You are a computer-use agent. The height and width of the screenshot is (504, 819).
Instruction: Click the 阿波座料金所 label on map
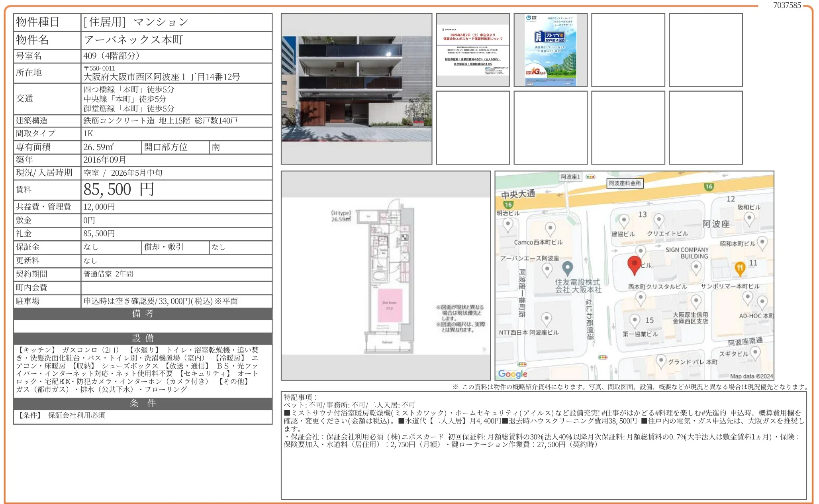[625, 183]
